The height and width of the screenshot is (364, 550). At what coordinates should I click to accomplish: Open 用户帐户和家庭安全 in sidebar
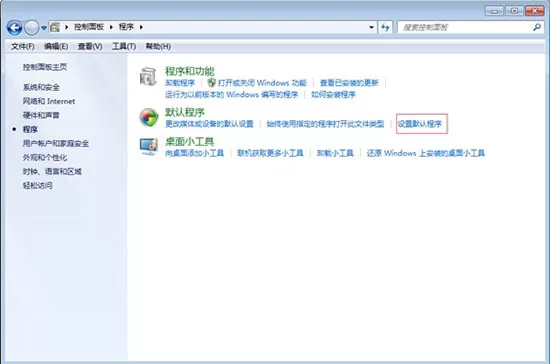click(56, 143)
